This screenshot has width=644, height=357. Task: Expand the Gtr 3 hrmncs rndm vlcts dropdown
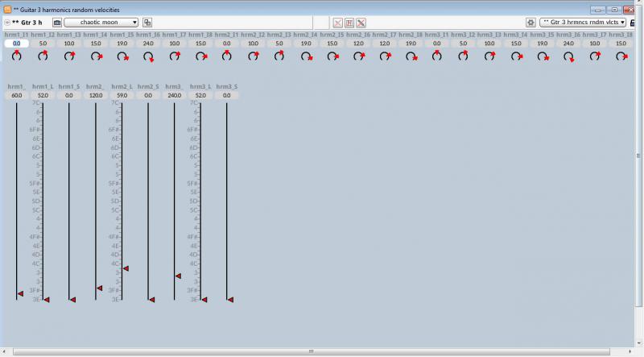click(582, 23)
